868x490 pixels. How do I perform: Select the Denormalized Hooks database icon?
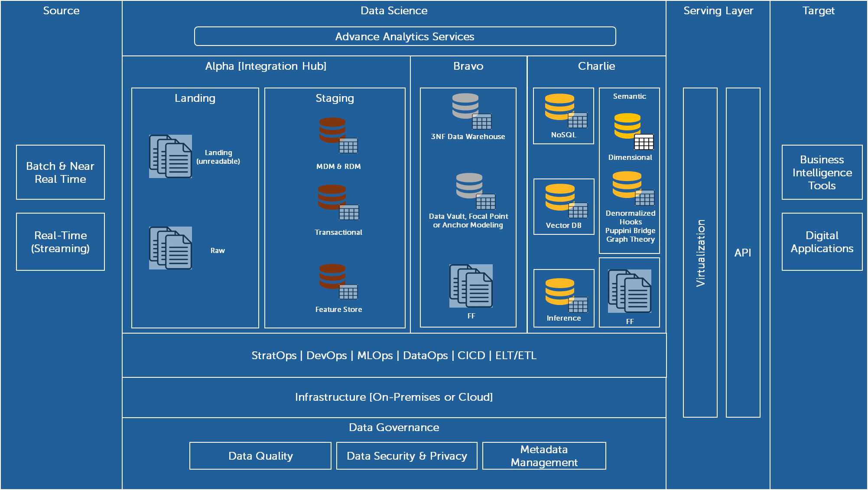634,188
